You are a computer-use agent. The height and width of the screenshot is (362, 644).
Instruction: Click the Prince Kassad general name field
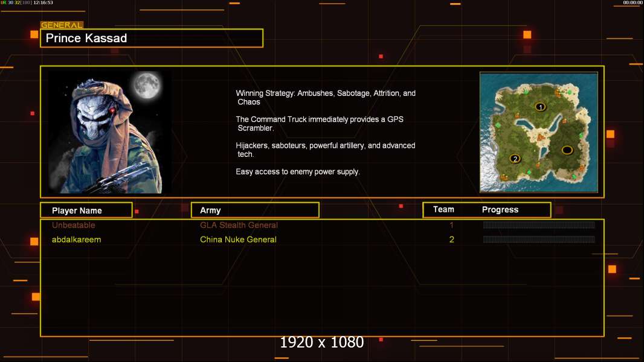pyautogui.click(x=152, y=38)
